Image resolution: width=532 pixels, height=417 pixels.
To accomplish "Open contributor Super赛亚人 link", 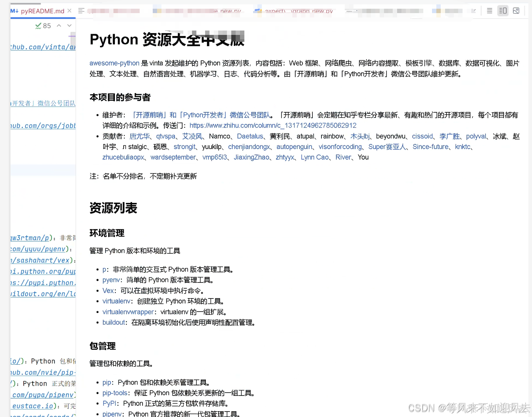I will point(387,147).
